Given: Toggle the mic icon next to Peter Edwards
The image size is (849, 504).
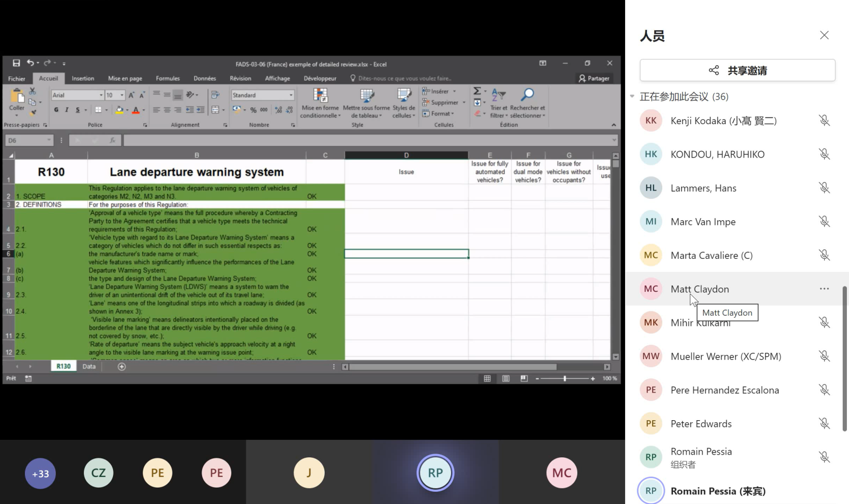Looking at the screenshot, I should tap(824, 423).
